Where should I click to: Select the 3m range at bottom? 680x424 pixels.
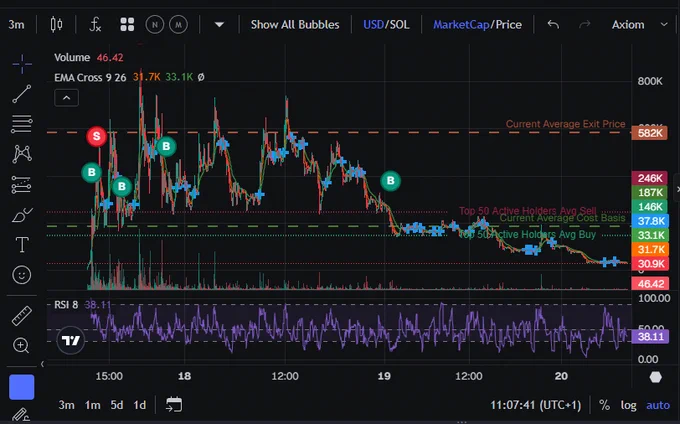tap(66, 405)
